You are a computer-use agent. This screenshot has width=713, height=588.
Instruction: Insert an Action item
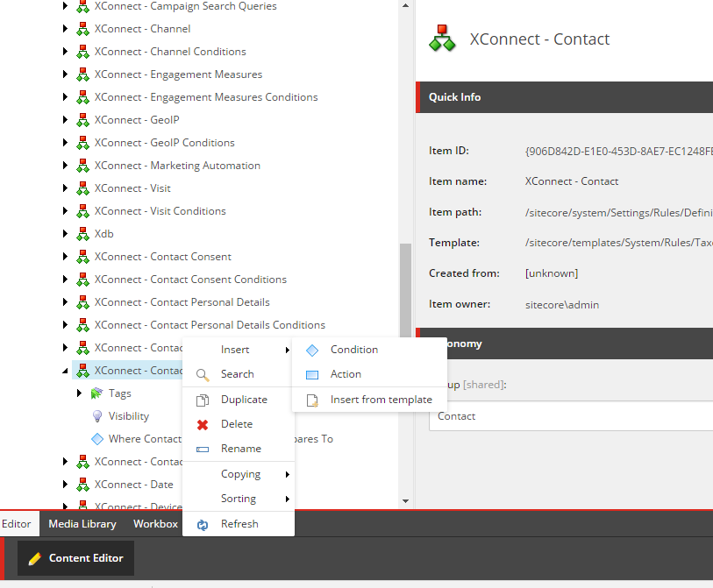[x=370, y=374]
